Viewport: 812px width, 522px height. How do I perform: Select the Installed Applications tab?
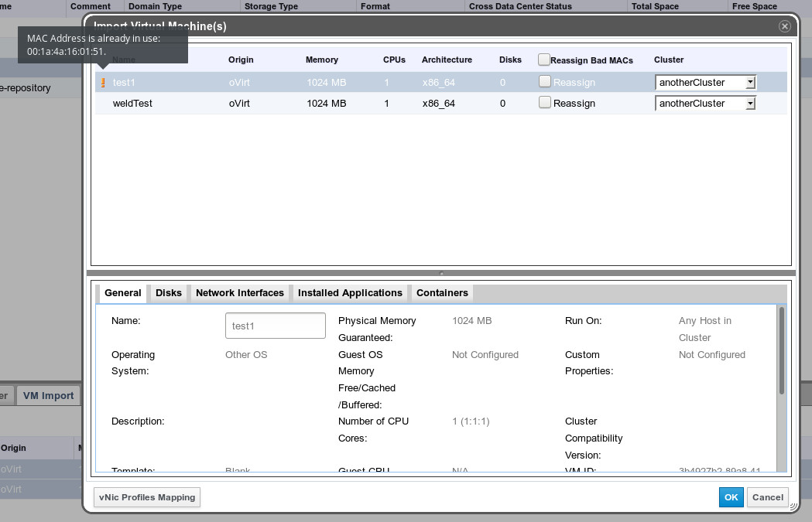(x=350, y=293)
